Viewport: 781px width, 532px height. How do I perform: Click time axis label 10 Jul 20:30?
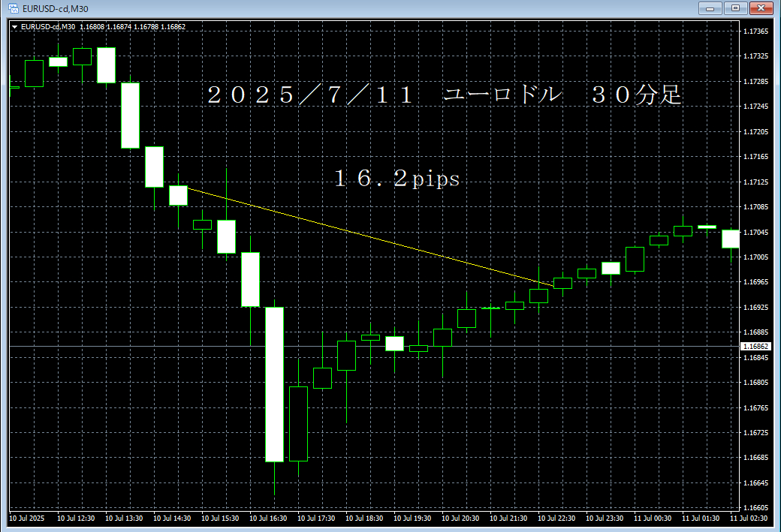coord(460,518)
